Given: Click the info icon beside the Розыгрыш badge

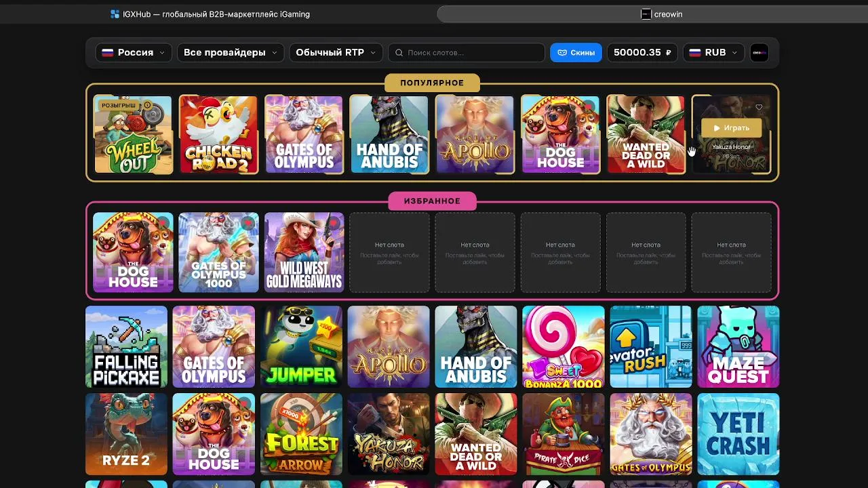Looking at the screenshot, I should [147, 106].
